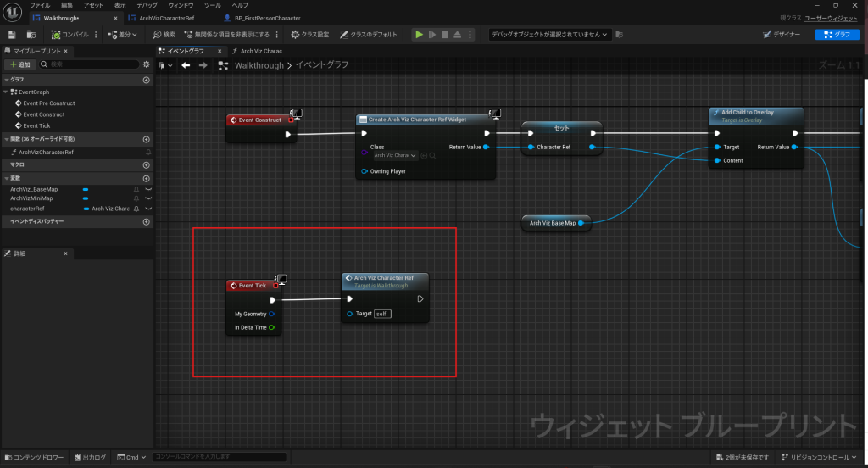Open the debug object selection dropdown
Viewport: 868px width, 468px height.
549,35
